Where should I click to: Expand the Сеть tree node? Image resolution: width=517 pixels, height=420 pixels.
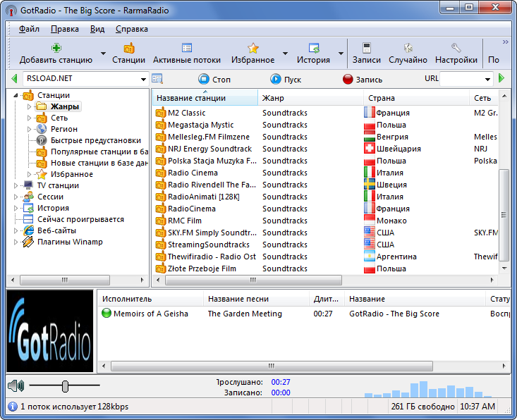29,118
